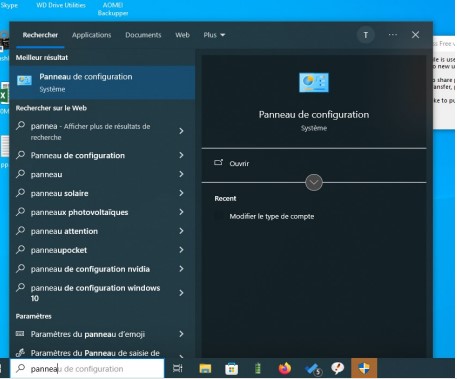457x379 pixels.
Task: Click search icon beside 'panneau solaire'
Action: 21,193
